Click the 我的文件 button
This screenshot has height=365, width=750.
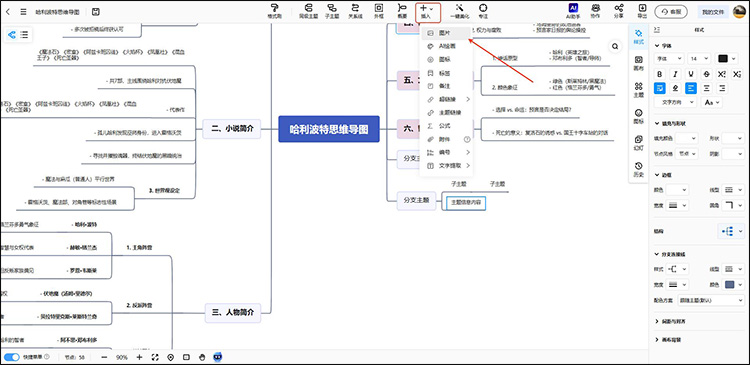coord(712,12)
